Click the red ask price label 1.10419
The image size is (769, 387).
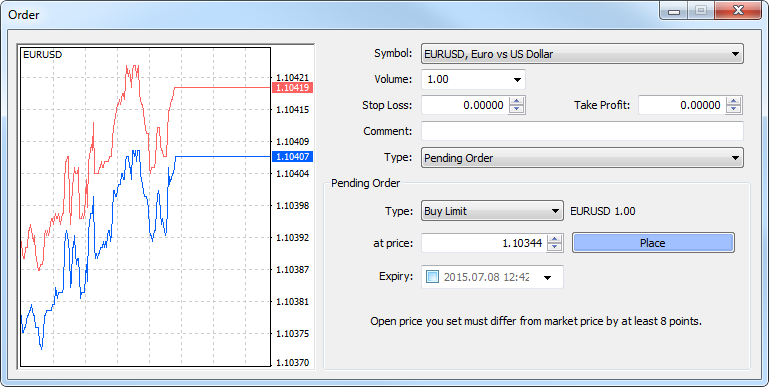(x=292, y=88)
